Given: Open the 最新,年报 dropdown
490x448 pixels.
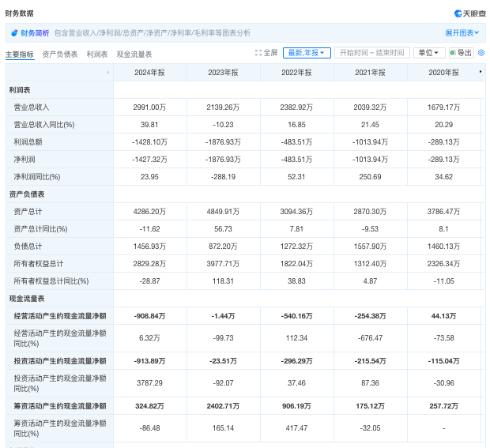Looking at the screenshot, I should [x=307, y=53].
